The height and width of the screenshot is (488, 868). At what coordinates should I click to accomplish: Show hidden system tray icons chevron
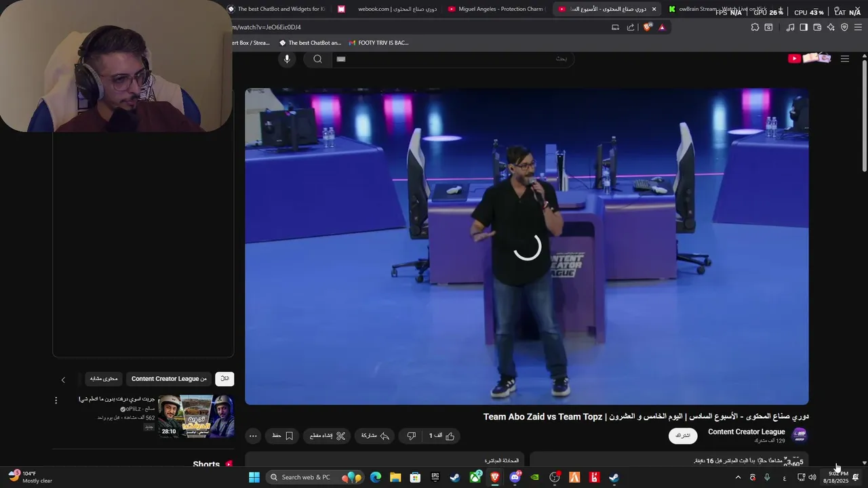pos(738,477)
